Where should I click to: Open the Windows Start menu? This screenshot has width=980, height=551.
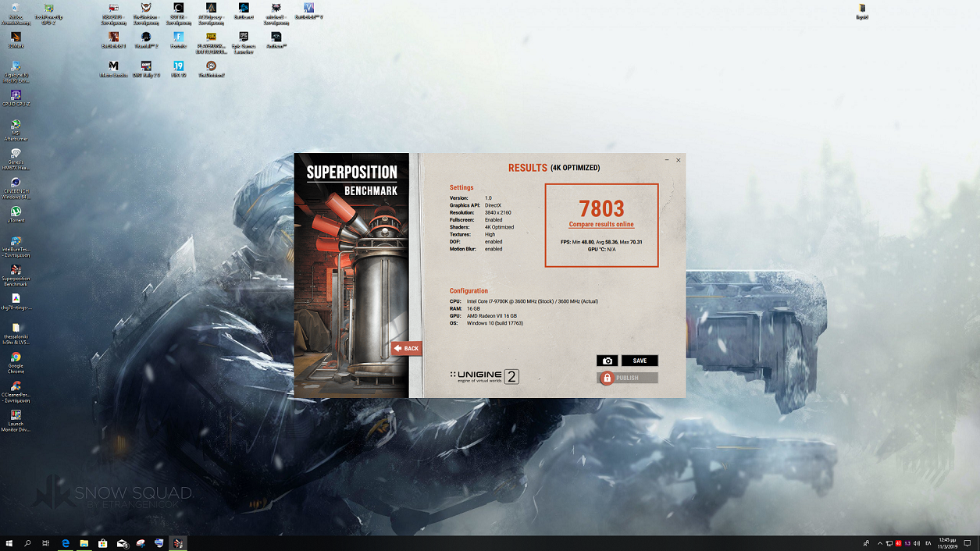[x=9, y=543]
